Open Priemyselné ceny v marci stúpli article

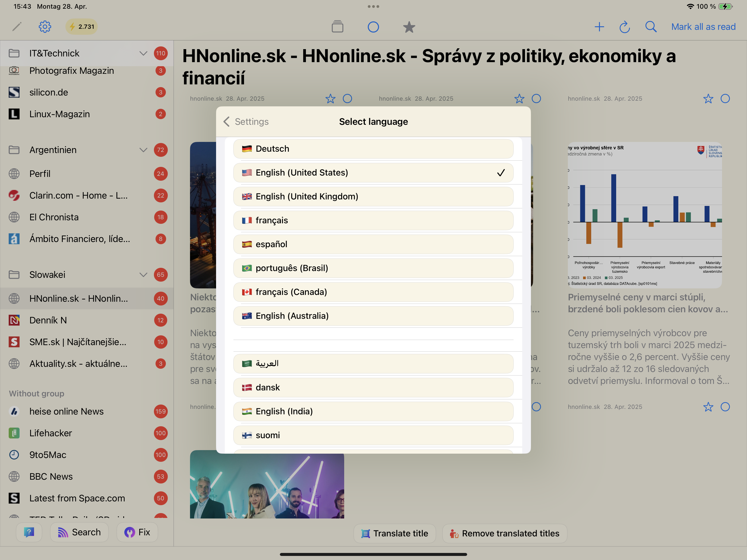(648, 303)
